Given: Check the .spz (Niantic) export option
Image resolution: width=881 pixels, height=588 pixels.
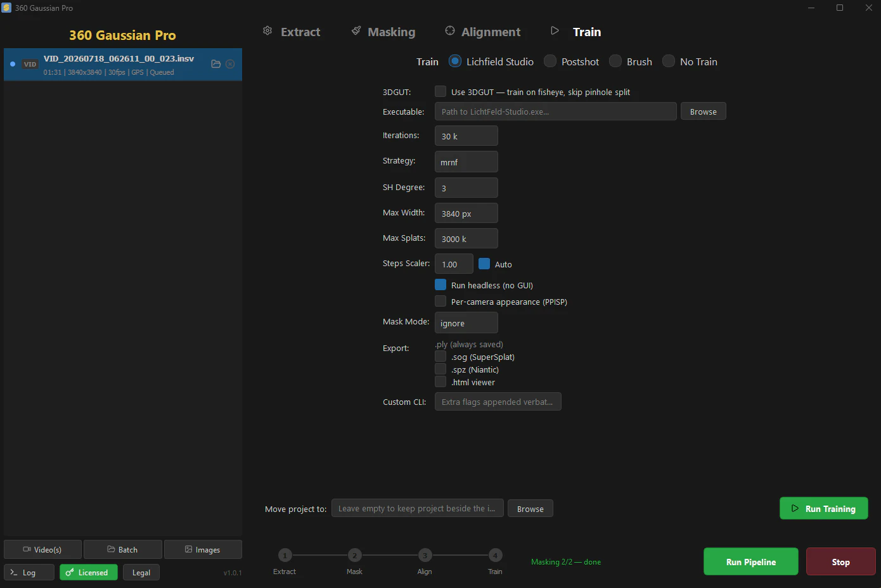Looking at the screenshot, I should 440,369.
